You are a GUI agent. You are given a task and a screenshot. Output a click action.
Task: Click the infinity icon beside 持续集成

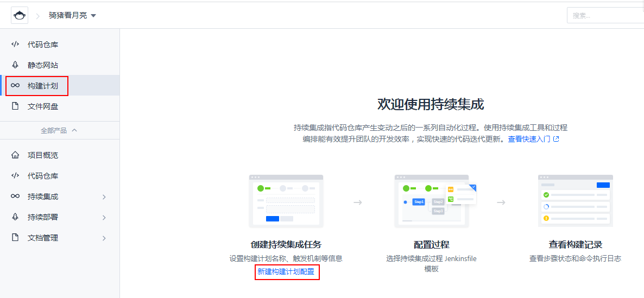click(x=15, y=196)
